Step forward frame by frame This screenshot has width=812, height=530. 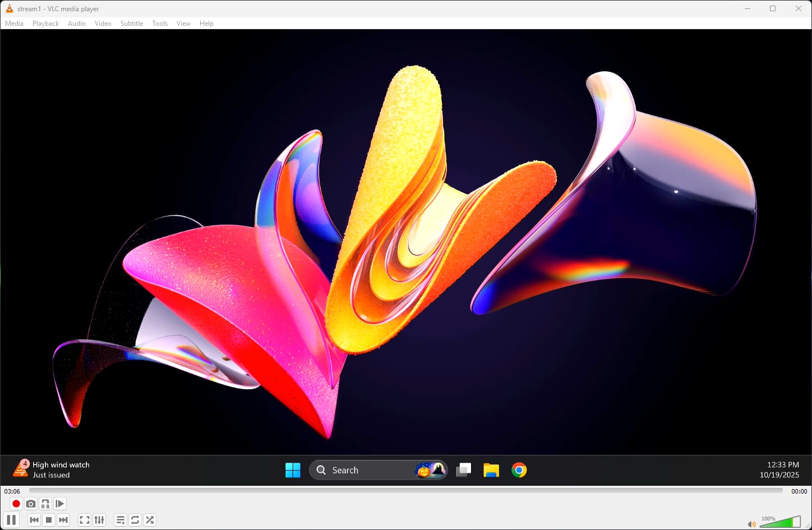tap(60, 504)
